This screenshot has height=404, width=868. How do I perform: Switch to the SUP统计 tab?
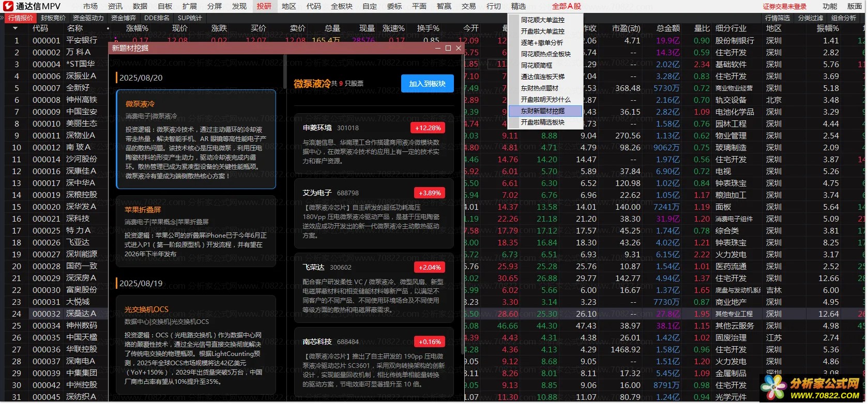click(190, 18)
